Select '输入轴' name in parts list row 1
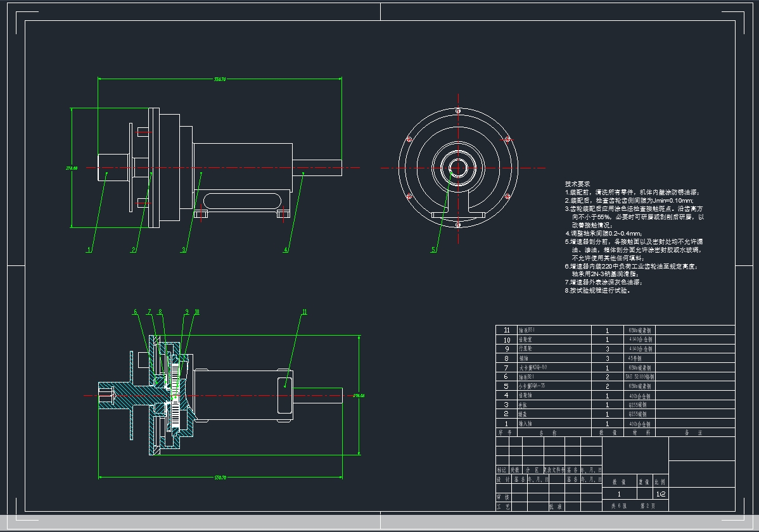The width and height of the screenshot is (759, 532). coord(525,424)
